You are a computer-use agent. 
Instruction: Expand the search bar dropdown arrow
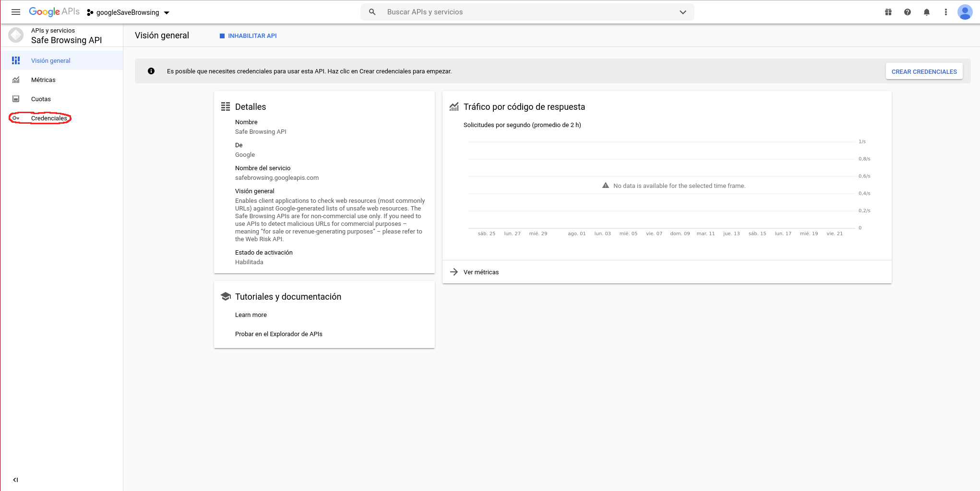[683, 12]
